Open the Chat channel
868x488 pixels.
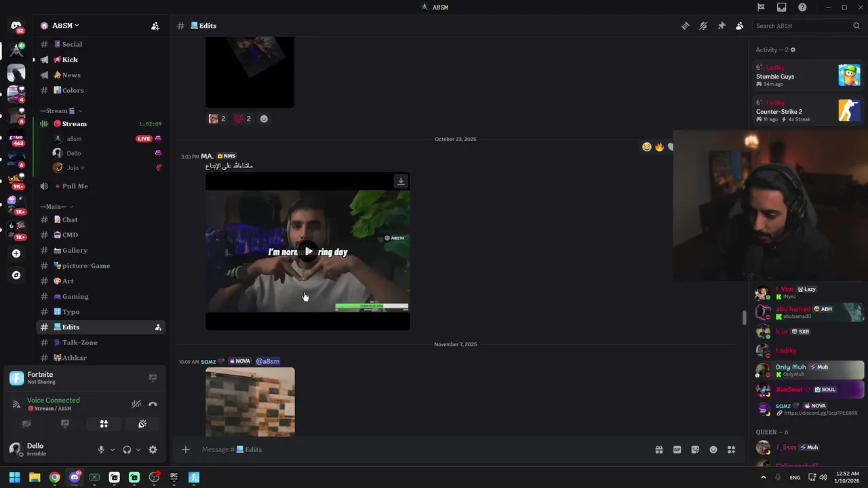point(100,220)
